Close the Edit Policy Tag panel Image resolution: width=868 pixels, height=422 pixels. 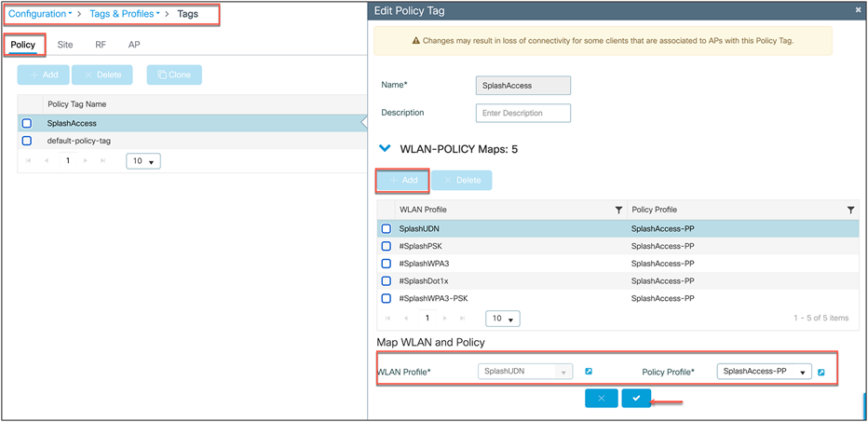coord(858,10)
